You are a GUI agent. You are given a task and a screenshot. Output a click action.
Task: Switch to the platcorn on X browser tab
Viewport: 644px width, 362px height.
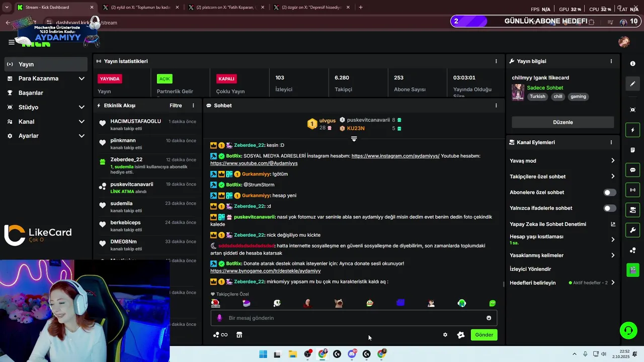(x=226, y=8)
